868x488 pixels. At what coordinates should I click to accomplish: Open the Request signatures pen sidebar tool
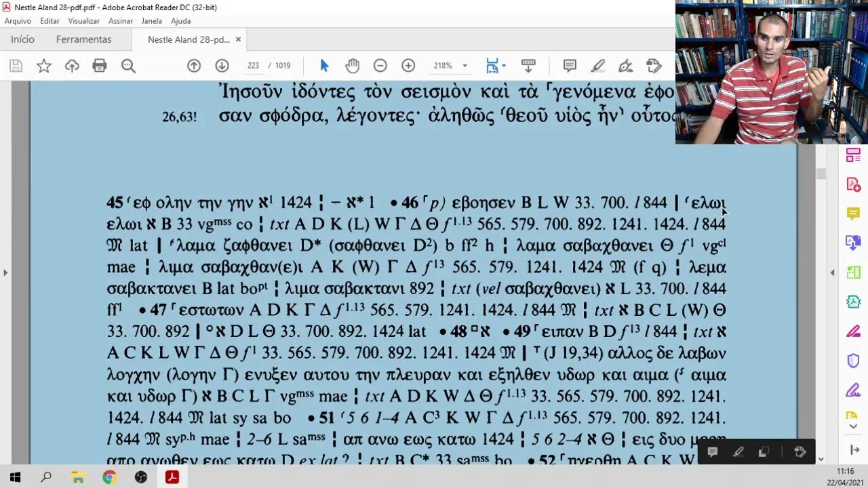[x=853, y=390]
